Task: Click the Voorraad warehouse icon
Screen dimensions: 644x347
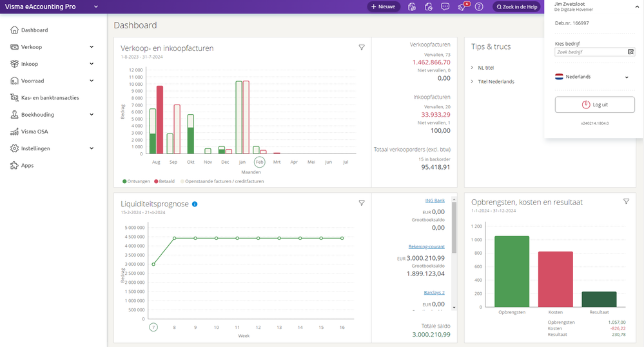Action: [14, 81]
